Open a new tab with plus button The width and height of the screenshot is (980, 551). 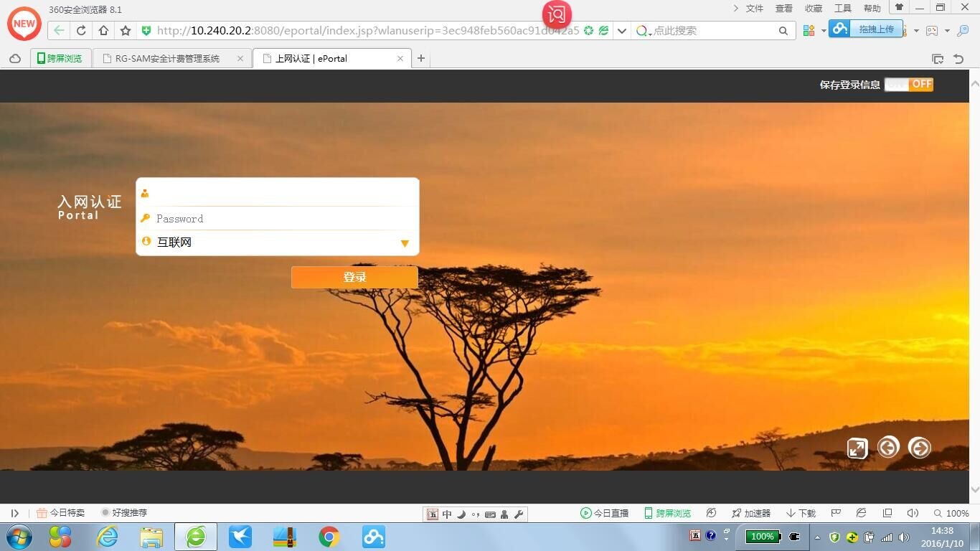(421, 58)
